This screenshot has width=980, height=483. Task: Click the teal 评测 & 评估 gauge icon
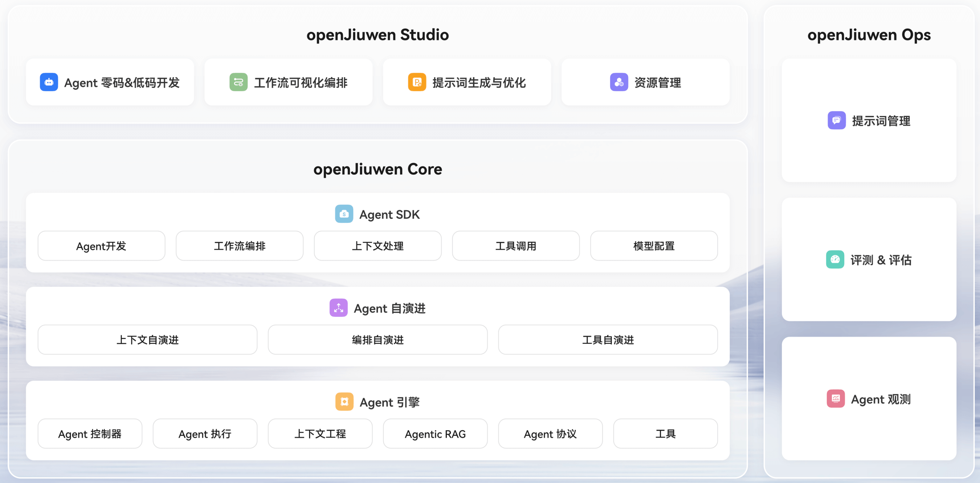coord(835,260)
